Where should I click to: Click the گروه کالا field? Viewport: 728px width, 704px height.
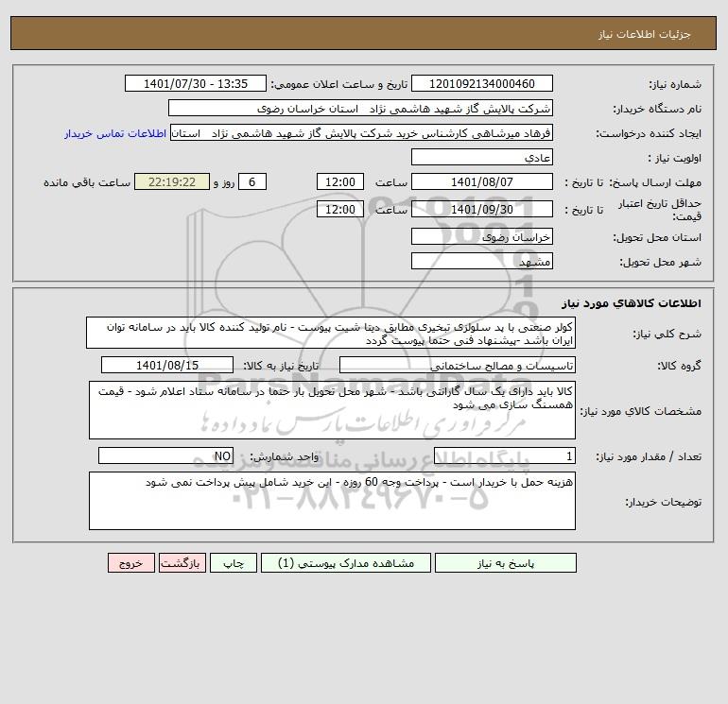click(x=458, y=365)
